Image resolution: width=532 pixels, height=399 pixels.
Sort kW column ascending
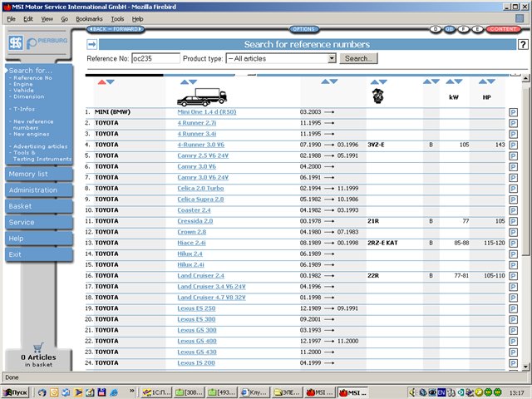450,81
